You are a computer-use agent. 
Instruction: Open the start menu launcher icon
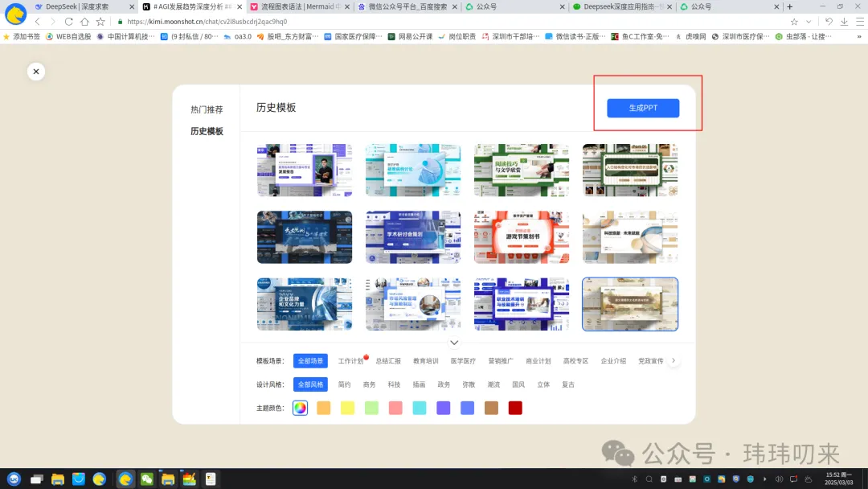click(14, 479)
